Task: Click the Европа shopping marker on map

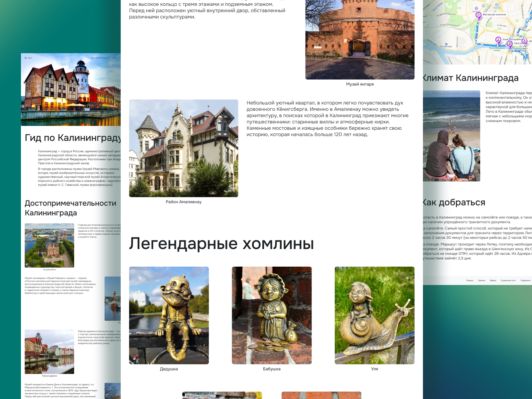Action: point(497,5)
